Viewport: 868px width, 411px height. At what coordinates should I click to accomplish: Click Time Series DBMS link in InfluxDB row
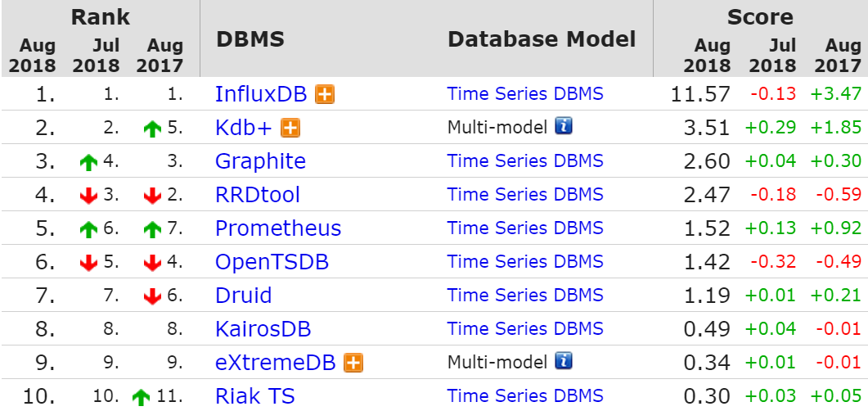point(525,94)
